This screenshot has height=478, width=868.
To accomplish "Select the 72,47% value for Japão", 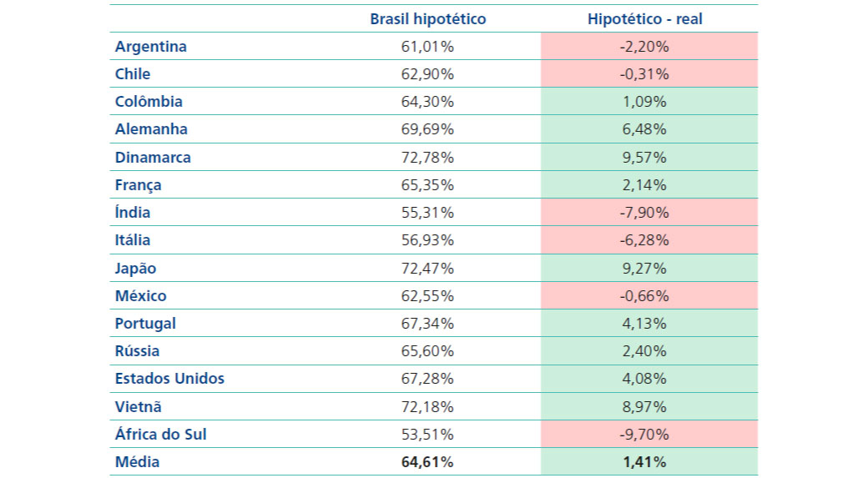I will point(427,269).
